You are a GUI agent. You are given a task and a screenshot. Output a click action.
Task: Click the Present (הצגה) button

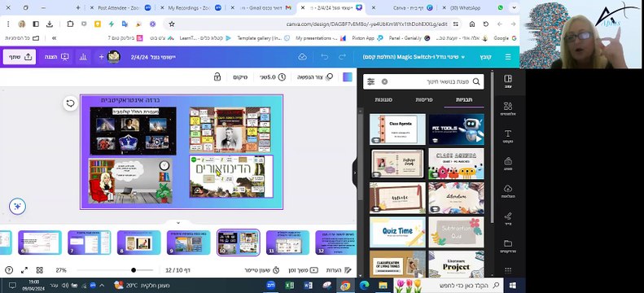57,57
